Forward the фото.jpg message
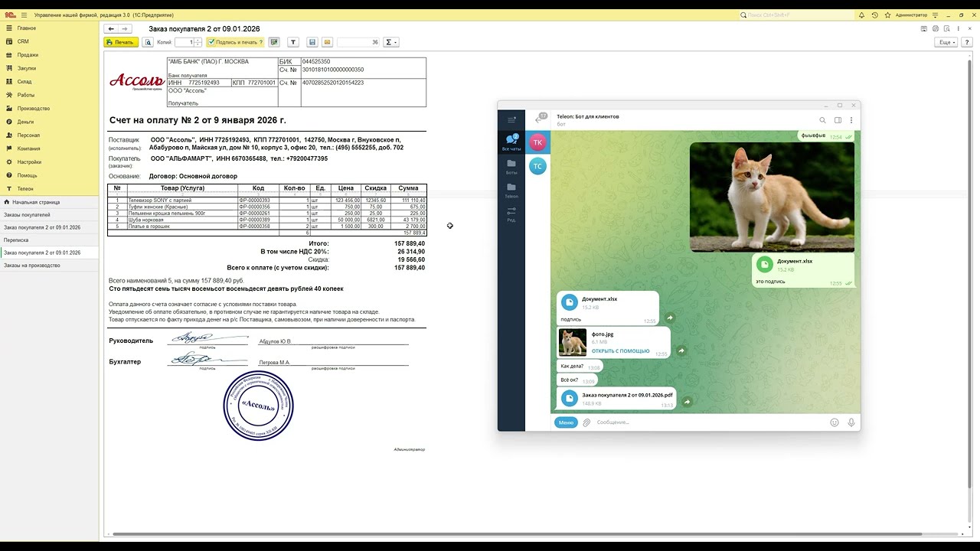This screenshot has height=551, width=980. click(x=681, y=351)
